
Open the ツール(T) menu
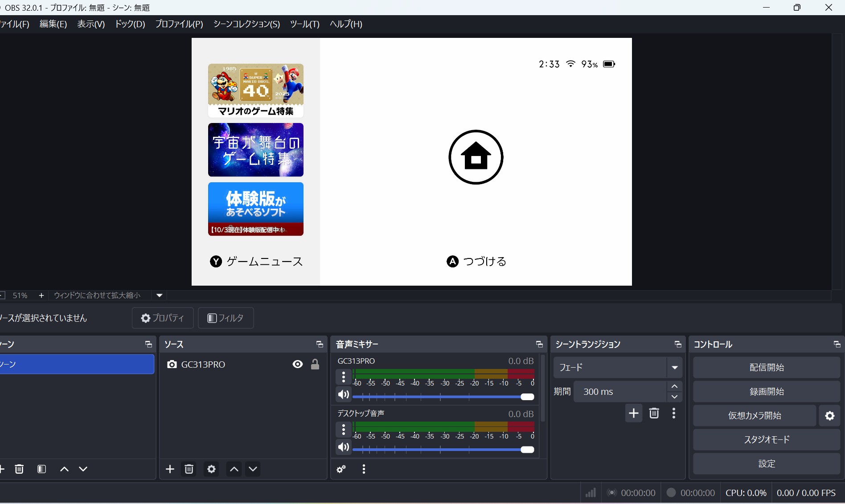pos(305,24)
